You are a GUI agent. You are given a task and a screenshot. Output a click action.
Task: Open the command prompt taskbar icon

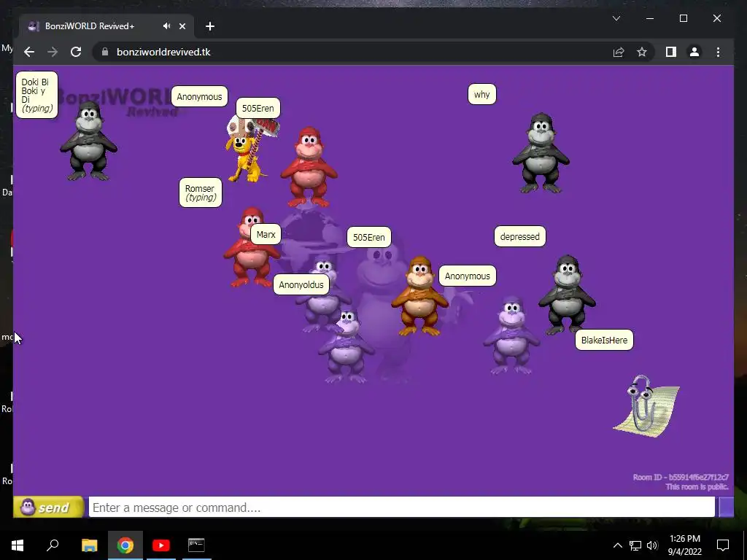coord(196,545)
